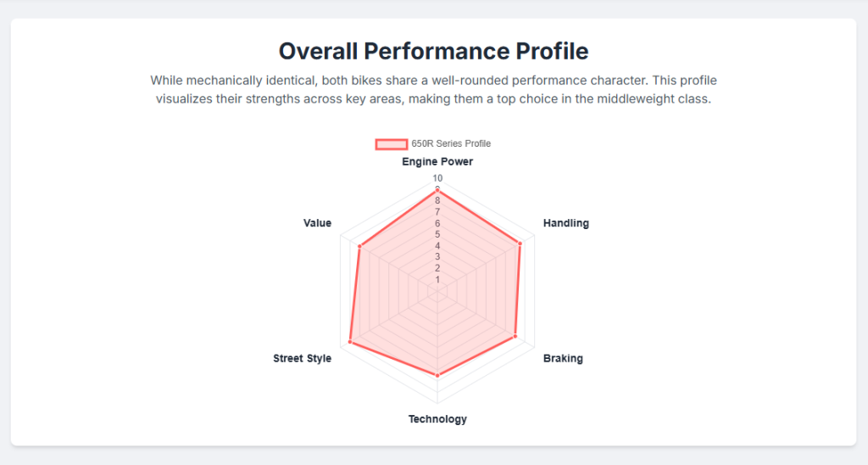Click the scale tick label 10
The image size is (868, 465).
click(x=437, y=178)
